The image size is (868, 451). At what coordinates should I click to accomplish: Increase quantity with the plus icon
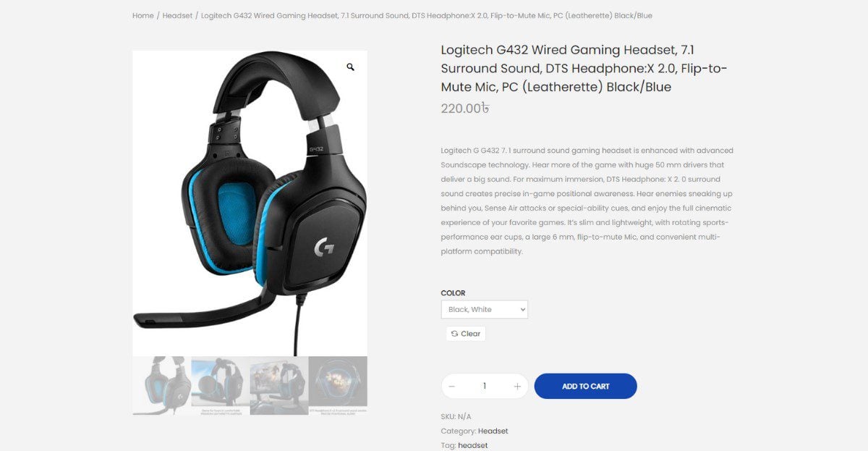[517, 387]
